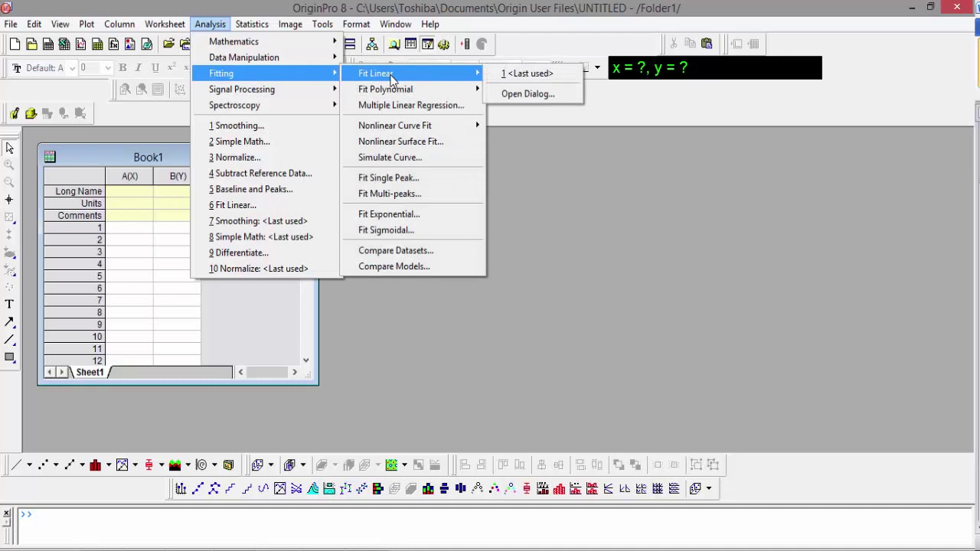The width and height of the screenshot is (980, 551).
Task: Select the Sheet1 worksheet tab
Action: click(90, 373)
